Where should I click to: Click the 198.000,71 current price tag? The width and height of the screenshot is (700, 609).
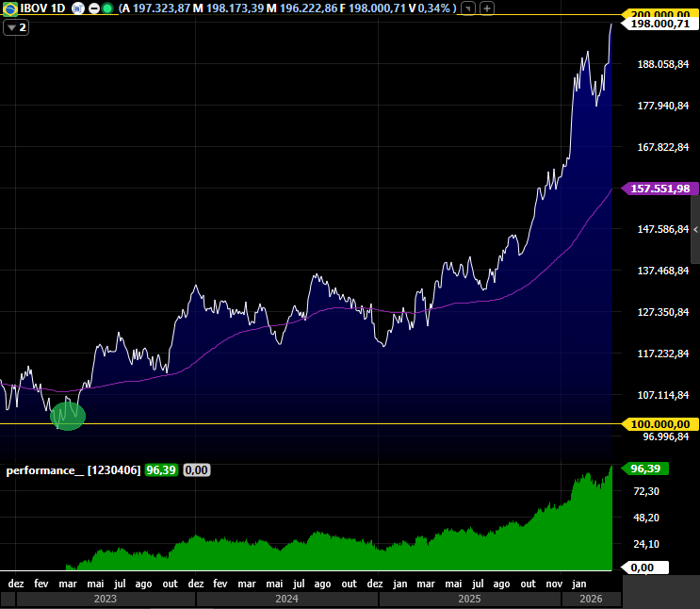click(x=660, y=25)
